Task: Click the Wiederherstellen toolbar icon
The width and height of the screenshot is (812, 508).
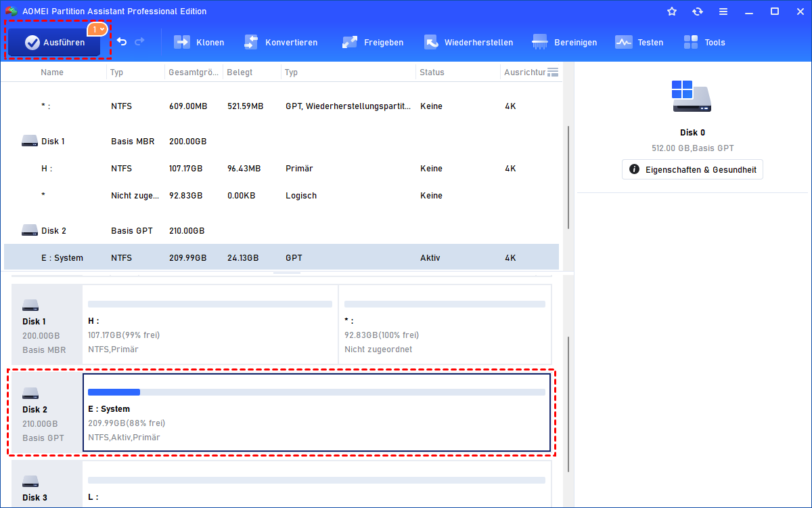Action: point(431,42)
